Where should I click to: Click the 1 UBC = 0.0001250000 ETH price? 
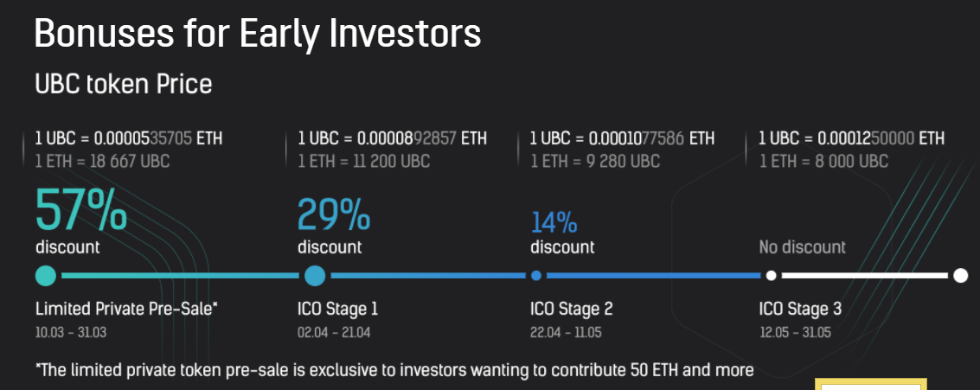(851, 137)
